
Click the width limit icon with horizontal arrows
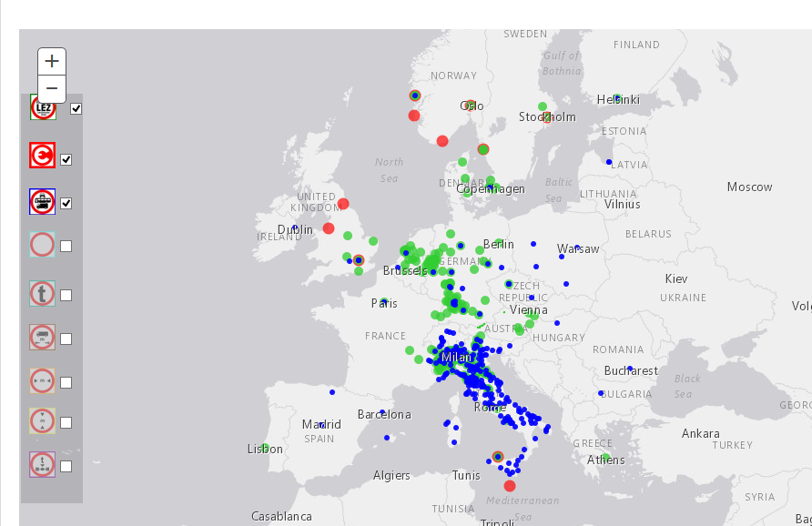pyautogui.click(x=43, y=381)
